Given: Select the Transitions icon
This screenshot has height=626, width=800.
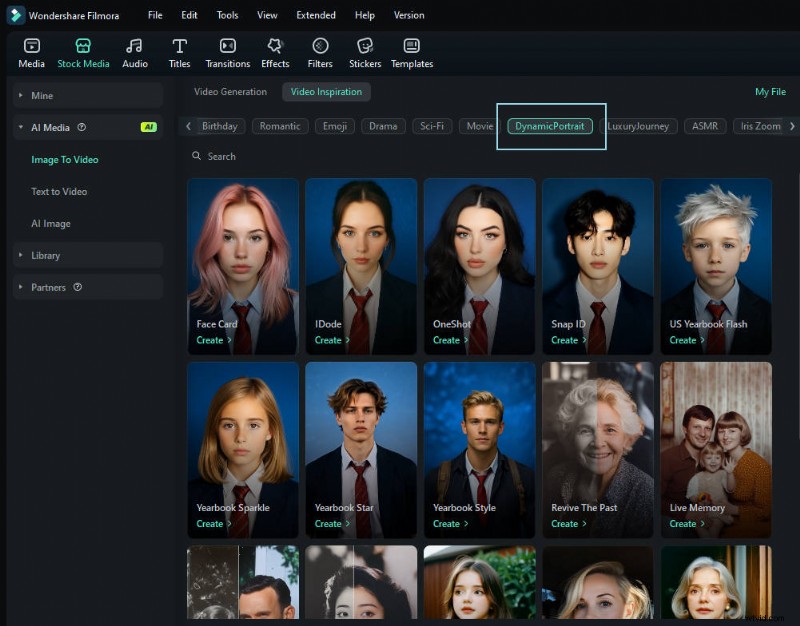Looking at the screenshot, I should tap(227, 52).
